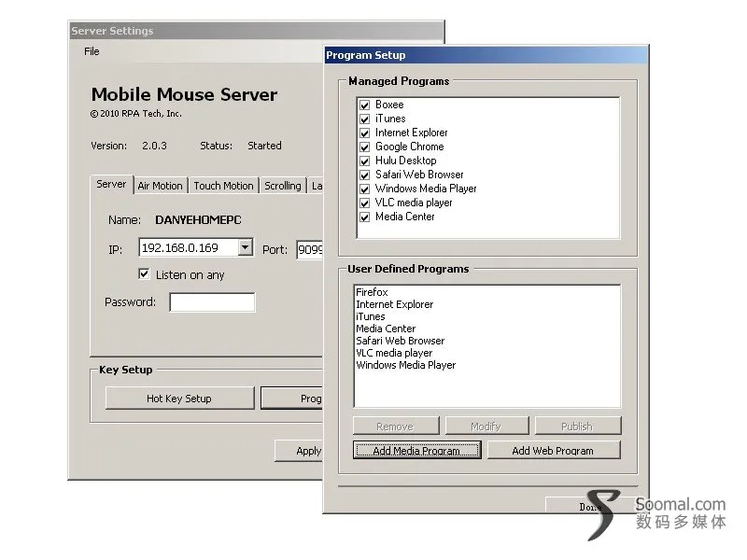Uncheck Media Center in Managed Programs
Image resolution: width=747 pixels, height=560 pixels.
pyautogui.click(x=365, y=217)
